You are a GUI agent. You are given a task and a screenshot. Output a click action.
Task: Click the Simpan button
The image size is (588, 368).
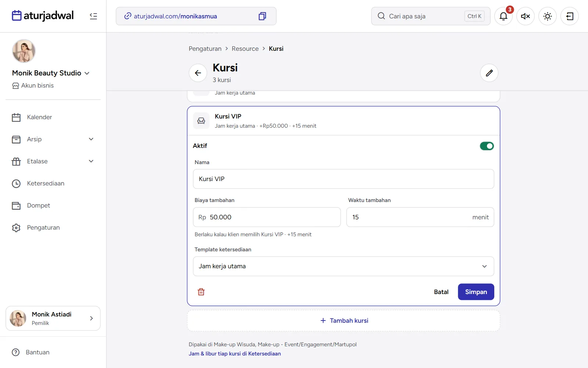click(x=476, y=292)
